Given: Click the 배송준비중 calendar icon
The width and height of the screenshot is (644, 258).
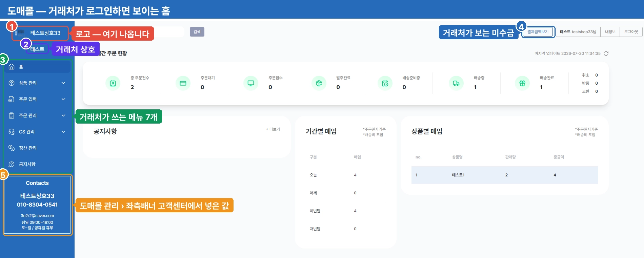Looking at the screenshot, I should click(385, 83).
